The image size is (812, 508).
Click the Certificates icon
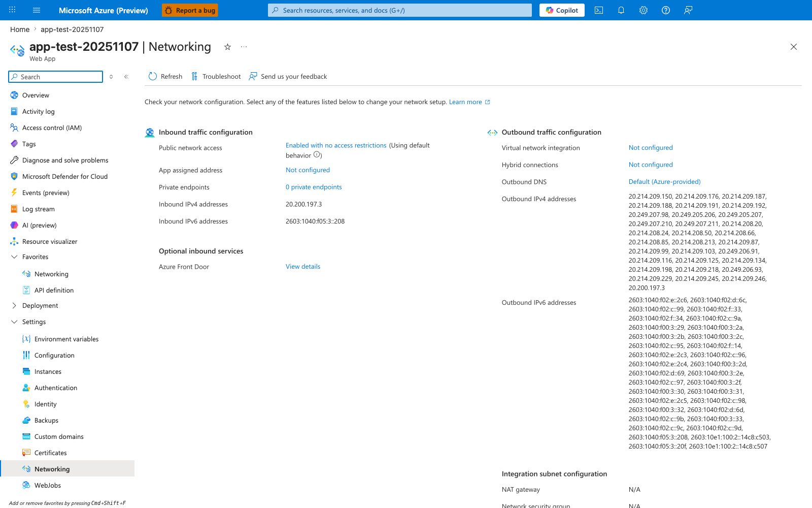point(26,453)
